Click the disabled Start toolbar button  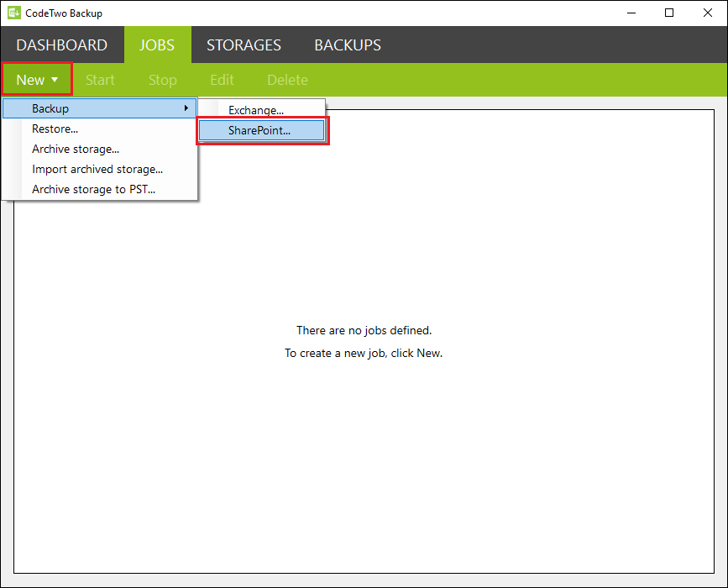click(x=100, y=80)
